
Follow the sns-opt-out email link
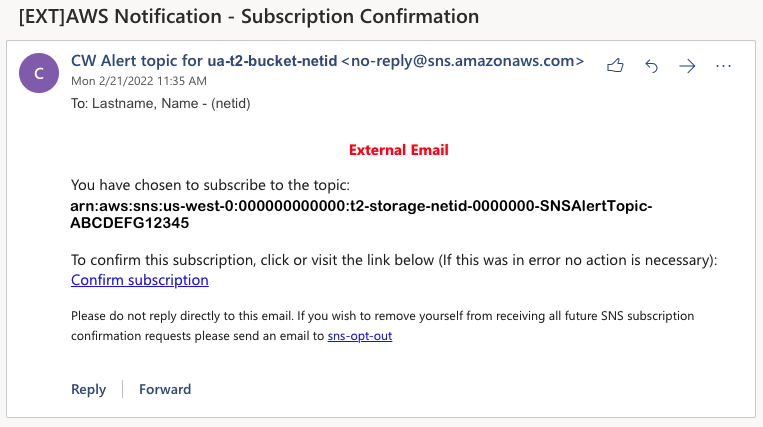pos(360,336)
